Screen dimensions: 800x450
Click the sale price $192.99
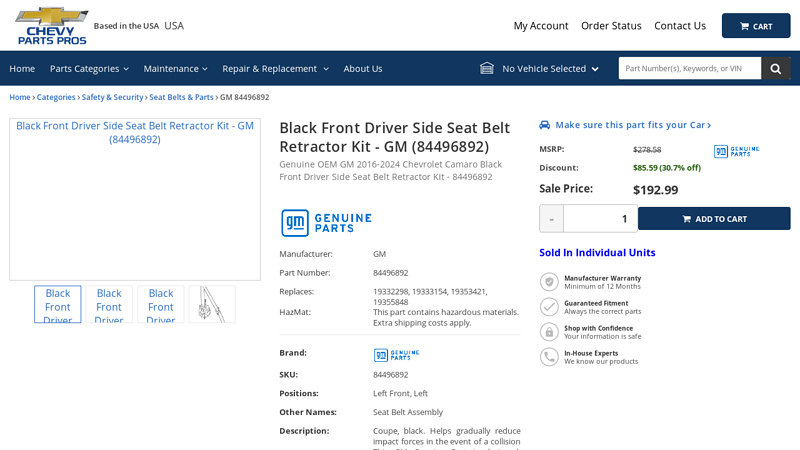click(x=656, y=190)
